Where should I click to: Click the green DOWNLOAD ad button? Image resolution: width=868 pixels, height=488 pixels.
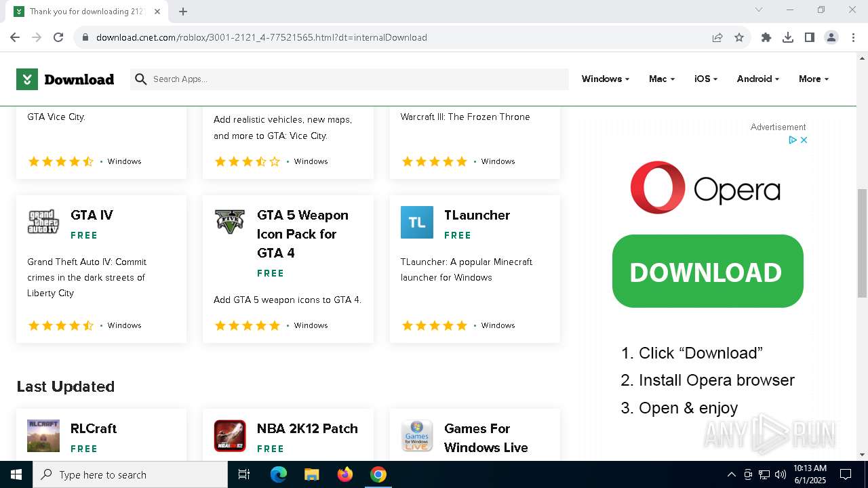point(708,271)
